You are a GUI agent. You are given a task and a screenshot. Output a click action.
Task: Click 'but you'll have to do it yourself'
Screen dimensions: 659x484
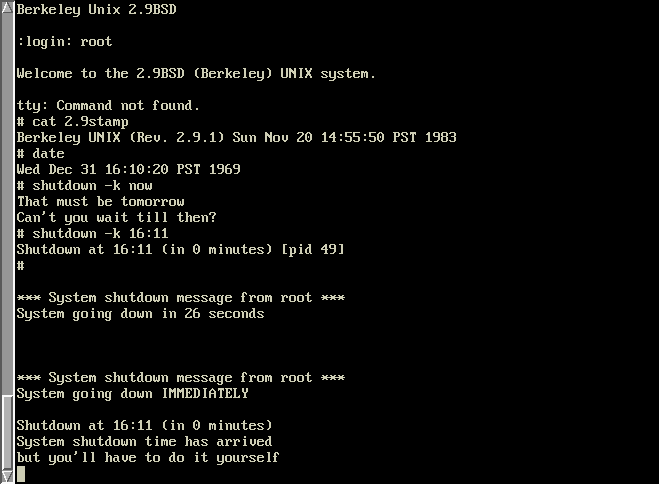(x=148, y=457)
